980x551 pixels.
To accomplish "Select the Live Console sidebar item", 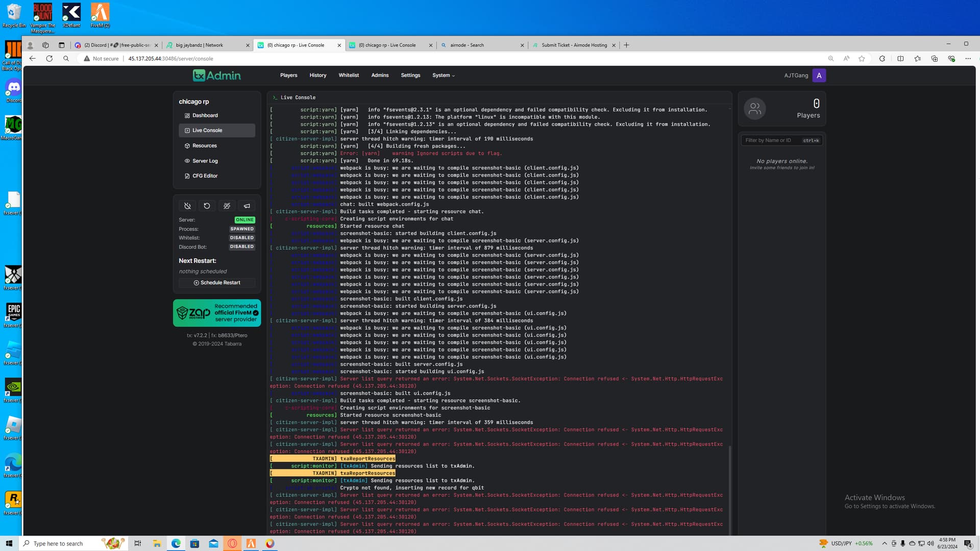I will [207, 130].
